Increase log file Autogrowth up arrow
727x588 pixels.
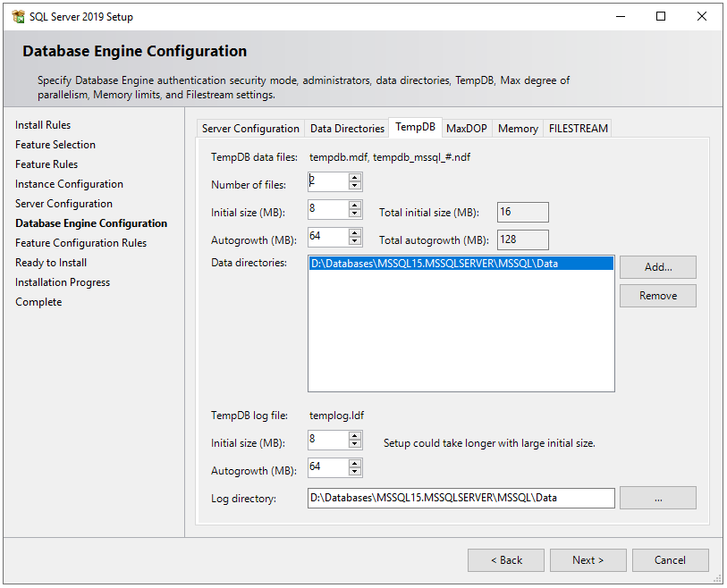tap(355, 464)
